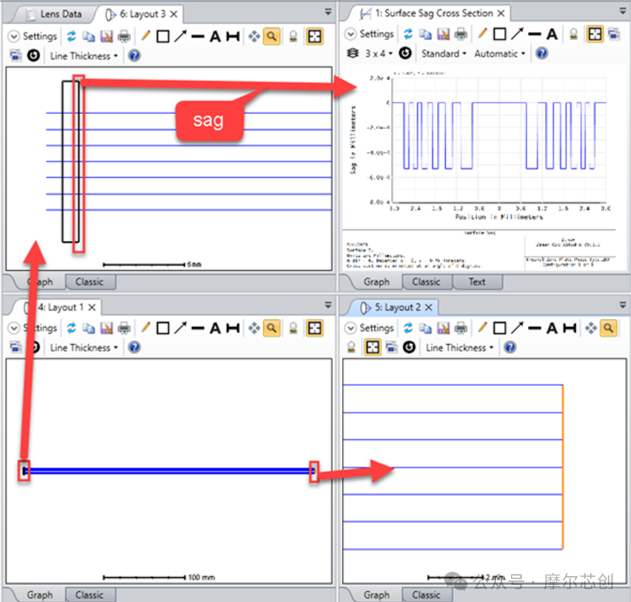Expand Settings chevron in Layout 3

point(14,37)
